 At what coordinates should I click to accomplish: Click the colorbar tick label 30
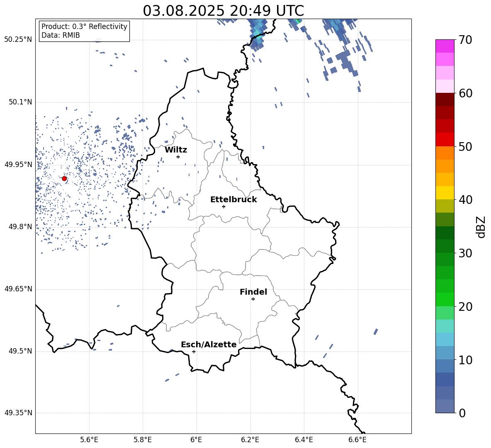465,253
